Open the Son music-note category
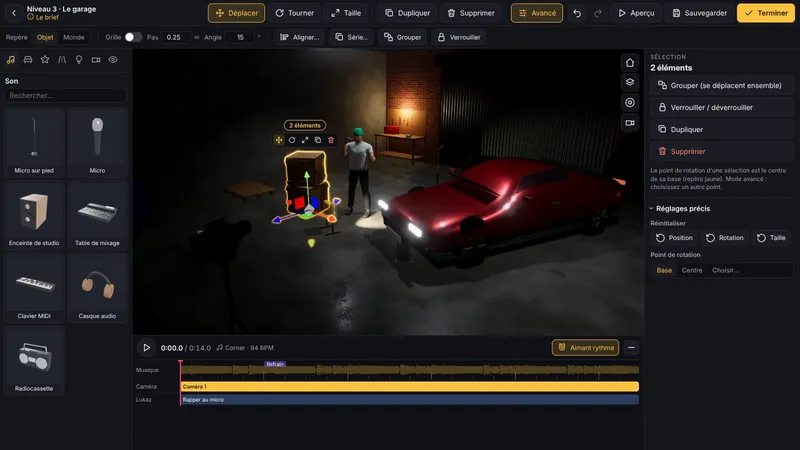800x450 pixels. click(x=11, y=60)
